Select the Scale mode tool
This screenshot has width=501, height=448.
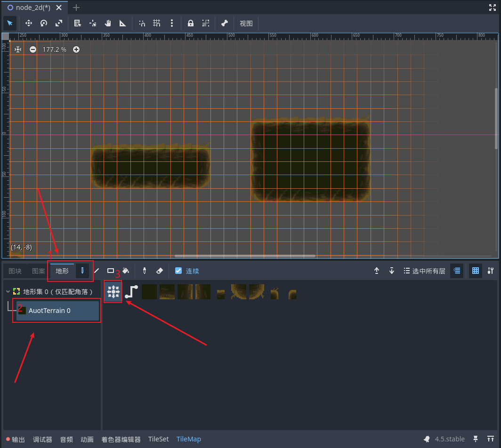tap(59, 23)
